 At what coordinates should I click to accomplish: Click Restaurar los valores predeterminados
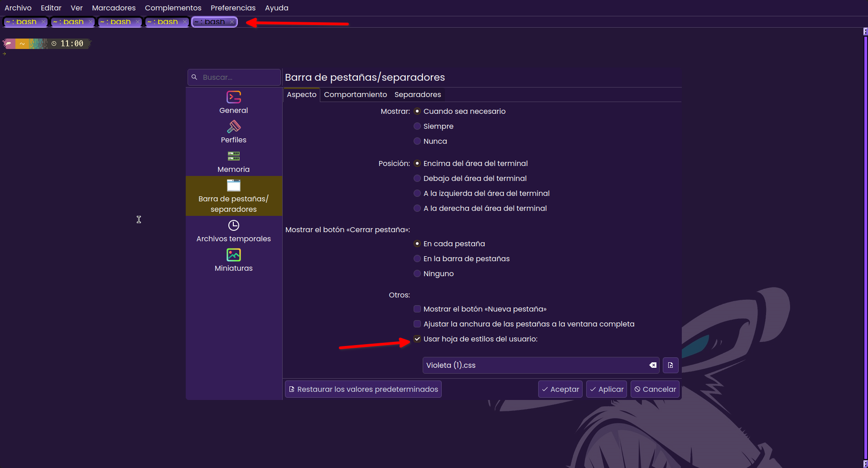363,389
